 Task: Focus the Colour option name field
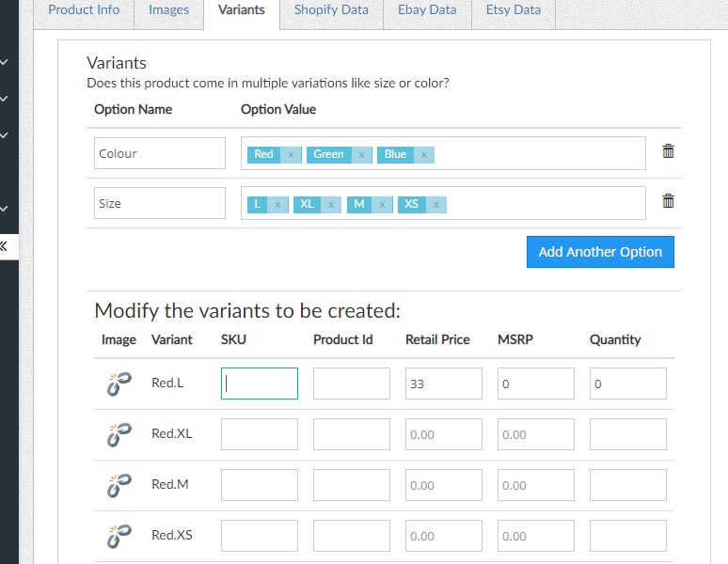pos(160,154)
